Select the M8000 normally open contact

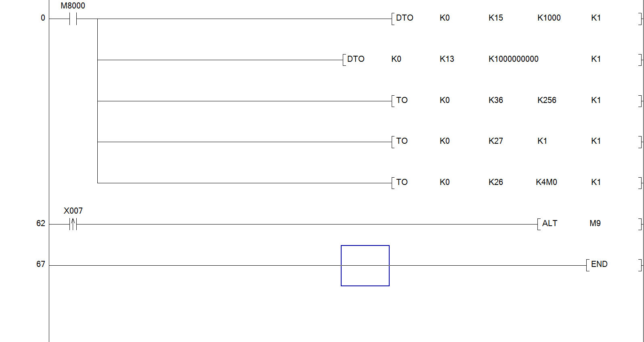(73, 19)
